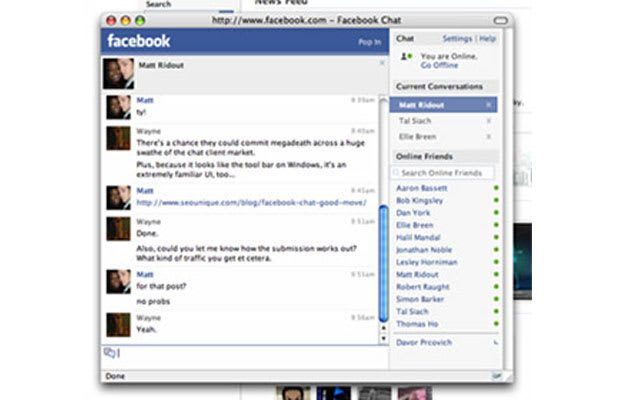Open Matt Ridout in Online Friends list
The width and height of the screenshot is (620, 400).
coord(417,274)
